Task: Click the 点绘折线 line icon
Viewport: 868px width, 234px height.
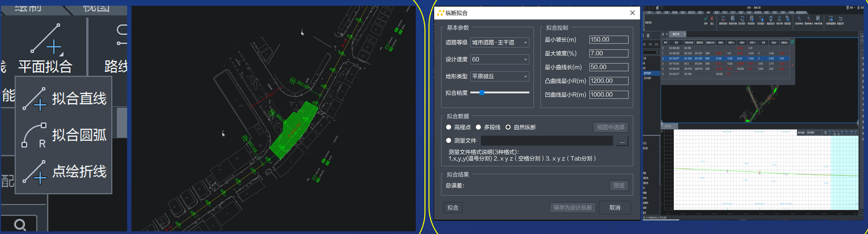Action: pyautogui.click(x=34, y=172)
